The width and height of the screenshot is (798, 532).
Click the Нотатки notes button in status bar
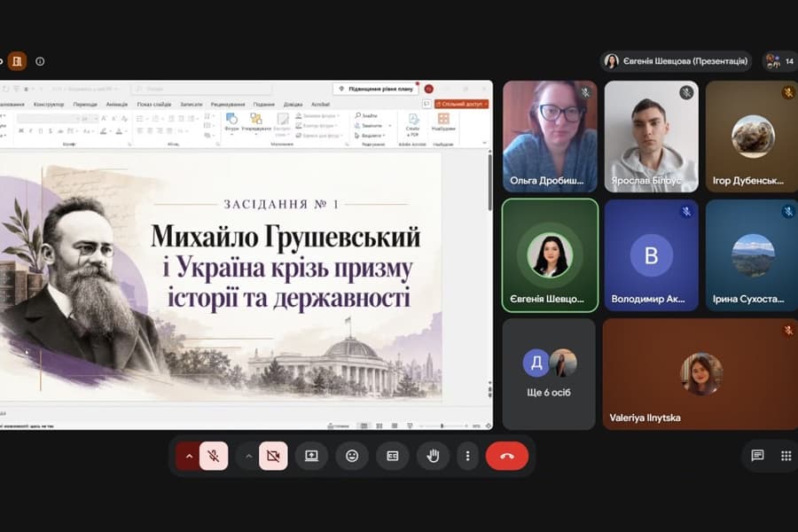click(338, 426)
